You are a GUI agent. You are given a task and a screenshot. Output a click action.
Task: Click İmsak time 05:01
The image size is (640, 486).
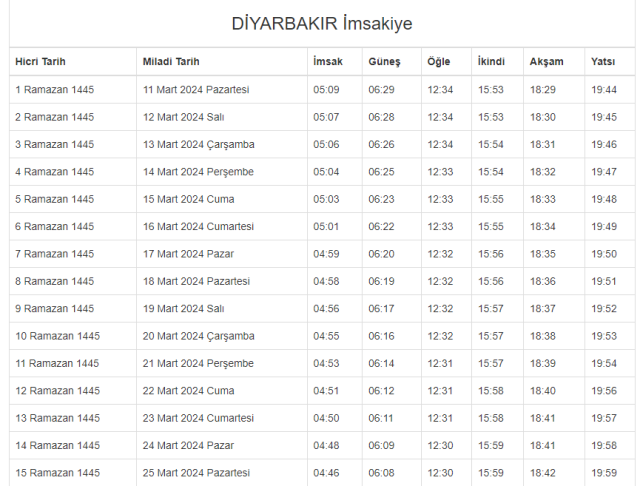[x=326, y=226]
